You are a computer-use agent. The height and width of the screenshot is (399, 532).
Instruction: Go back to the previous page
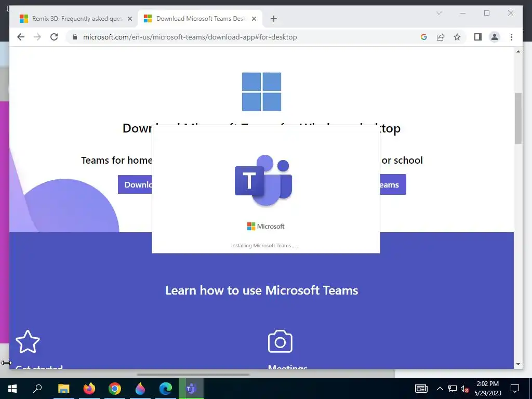tap(21, 37)
